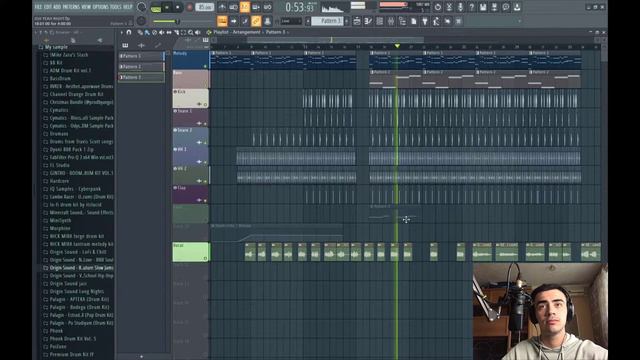
Task: Open the BassDrum folder in browser
Action: 60,78
